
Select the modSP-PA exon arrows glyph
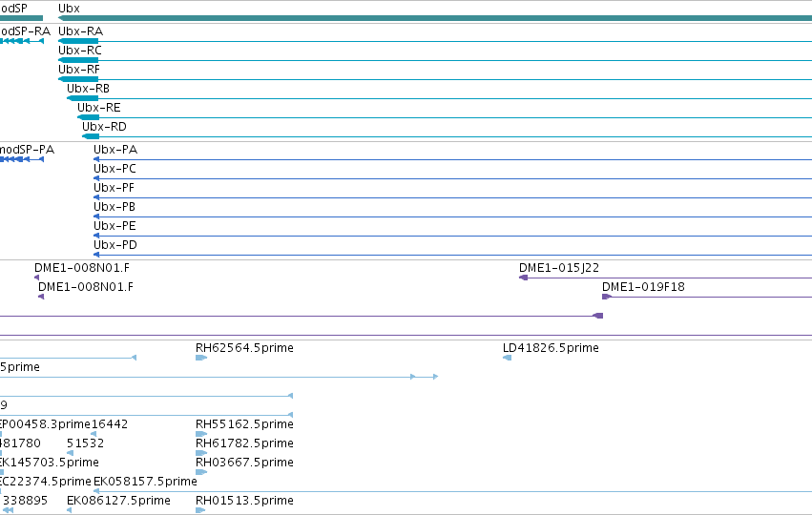click(x=22, y=159)
